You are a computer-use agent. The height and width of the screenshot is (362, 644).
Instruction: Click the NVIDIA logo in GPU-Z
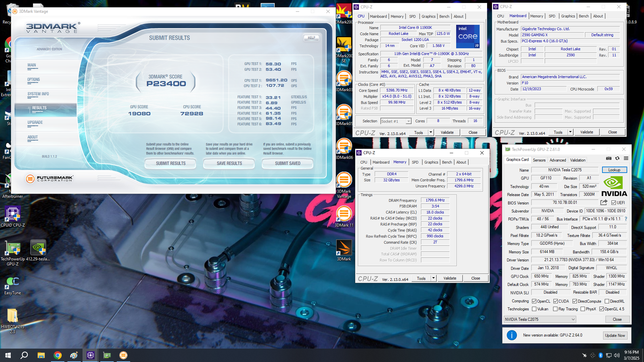coord(614,186)
